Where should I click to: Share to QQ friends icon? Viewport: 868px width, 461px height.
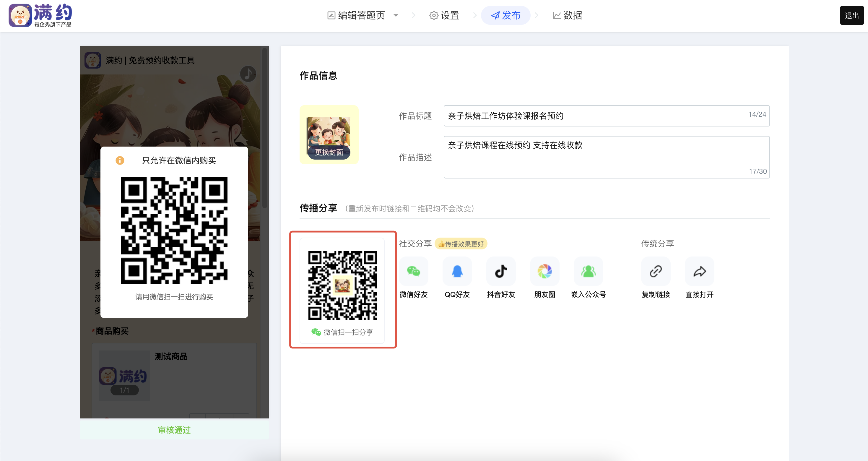(x=457, y=271)
